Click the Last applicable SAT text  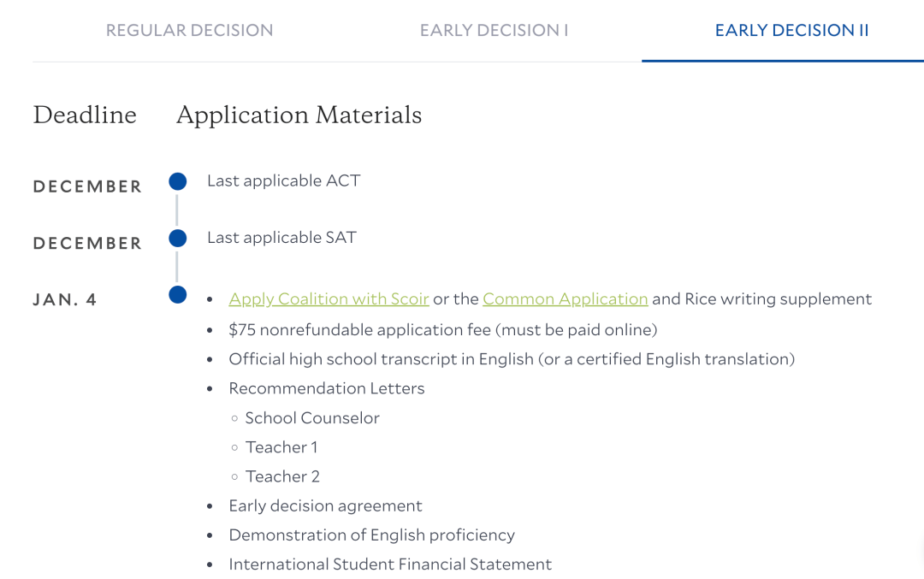pyautogui.click(x=281, y=238)
